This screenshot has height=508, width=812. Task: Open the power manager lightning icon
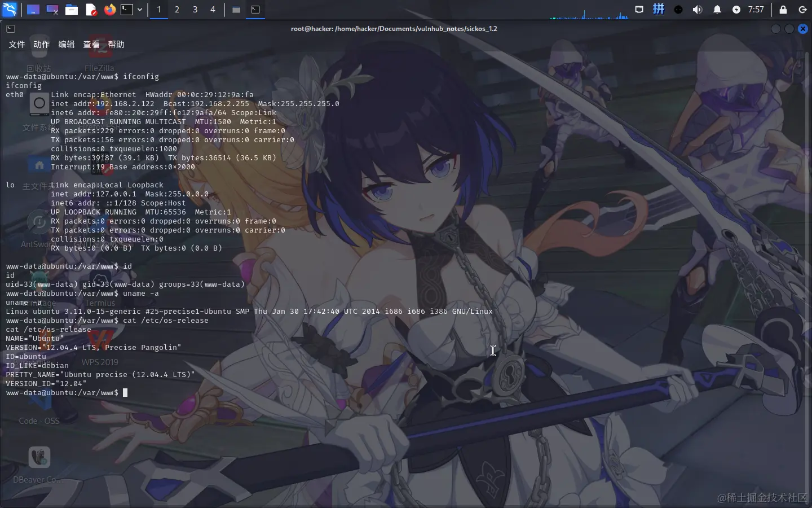tap(736, 10)
